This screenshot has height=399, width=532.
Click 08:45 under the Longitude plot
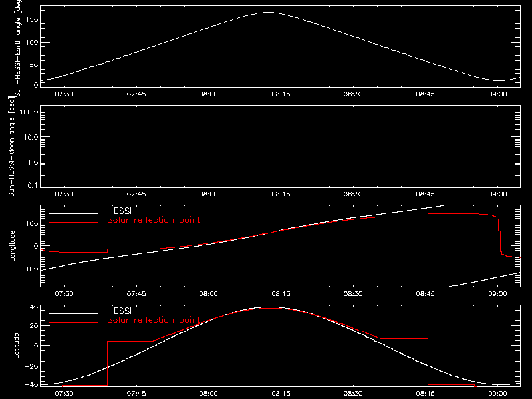[x=426, y=293]
